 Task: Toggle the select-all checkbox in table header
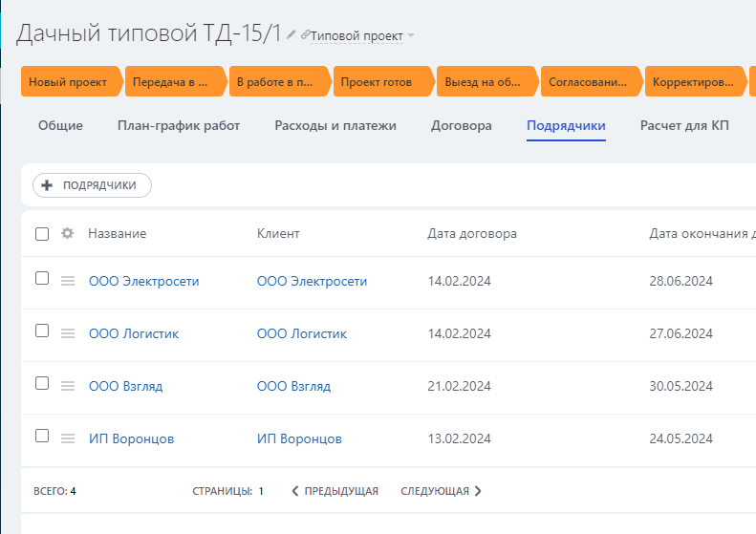pos(42,234)
